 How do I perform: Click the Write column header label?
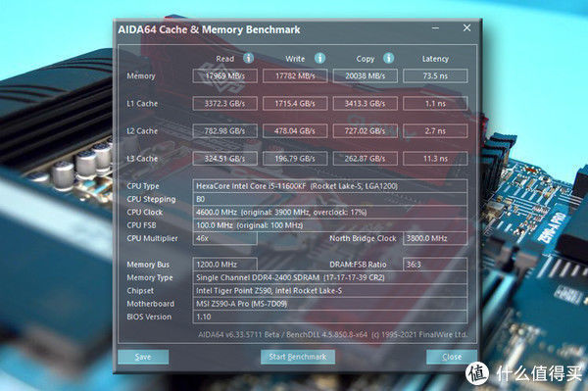[x=295, y=59]
